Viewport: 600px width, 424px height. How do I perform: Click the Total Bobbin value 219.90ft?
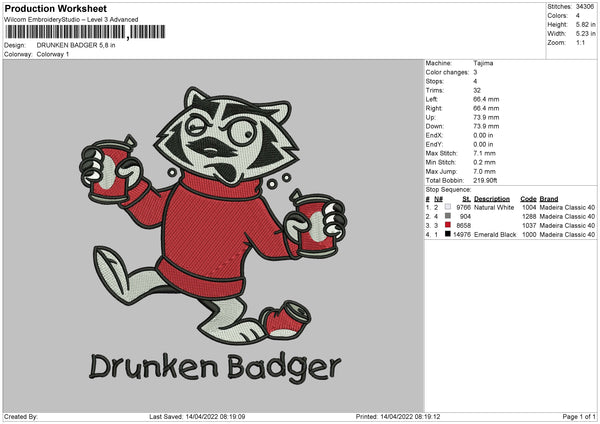click(x=485, y=180)
